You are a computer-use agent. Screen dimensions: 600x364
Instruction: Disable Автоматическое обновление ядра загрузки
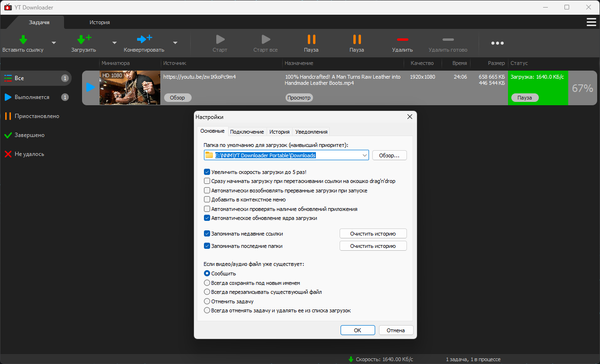coord(207,218)
